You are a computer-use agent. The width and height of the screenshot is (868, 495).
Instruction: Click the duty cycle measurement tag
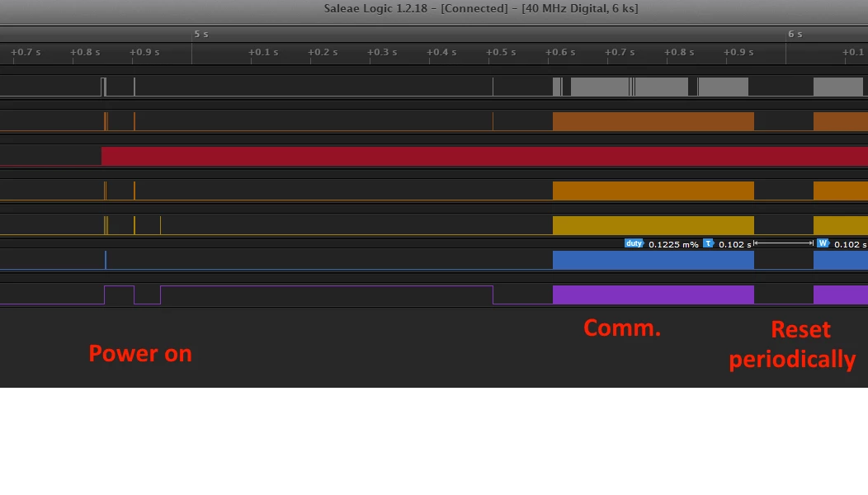pyautogui.click(x=634, y=243)
